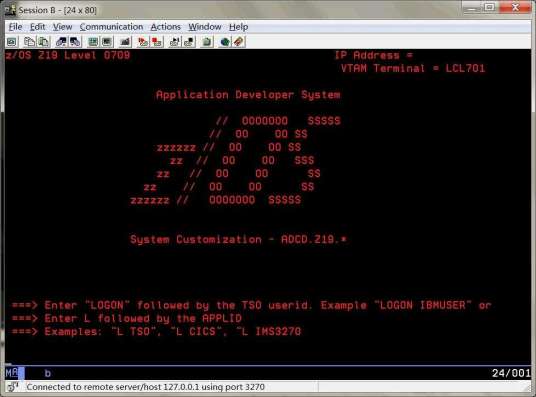This screenshot has width=536, height=397.
Task: Open the Communication menu
Action: click(x=111, y=27)
